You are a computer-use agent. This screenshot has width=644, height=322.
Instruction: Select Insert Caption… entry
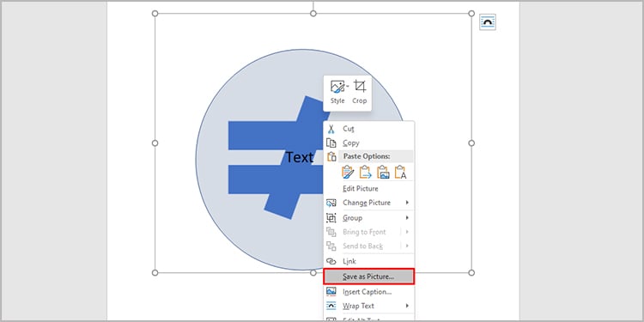[x=369, y=292]
